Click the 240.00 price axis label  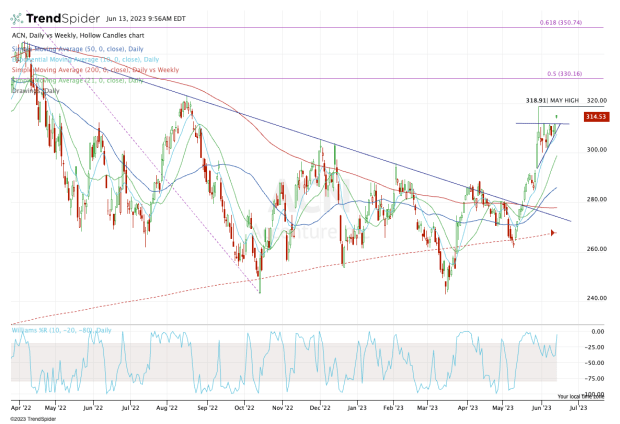(597, 298)
